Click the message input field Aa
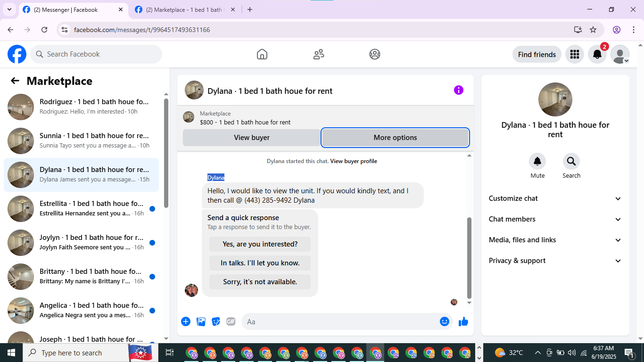Viewport: 644px width, 362px height. pos(339,321)
